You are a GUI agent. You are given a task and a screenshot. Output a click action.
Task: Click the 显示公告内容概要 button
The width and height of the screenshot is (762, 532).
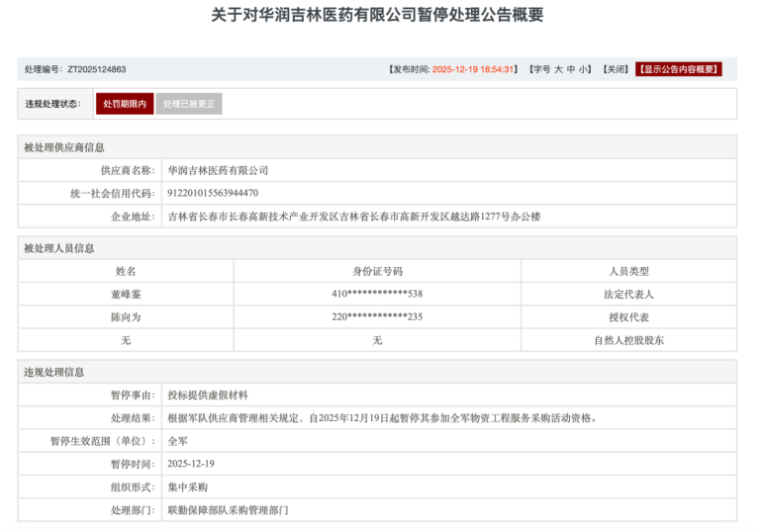(679, 69)
